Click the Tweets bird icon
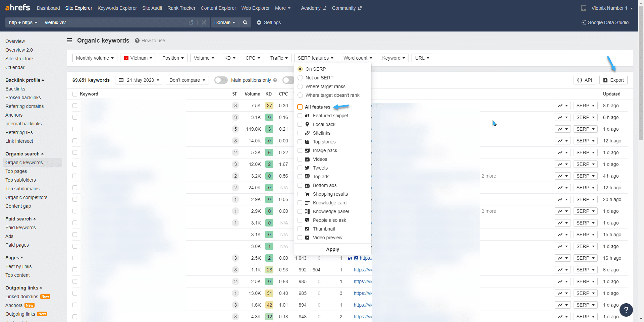The width and height of the screenshot is (644, 322). click(x=307, y=168)
